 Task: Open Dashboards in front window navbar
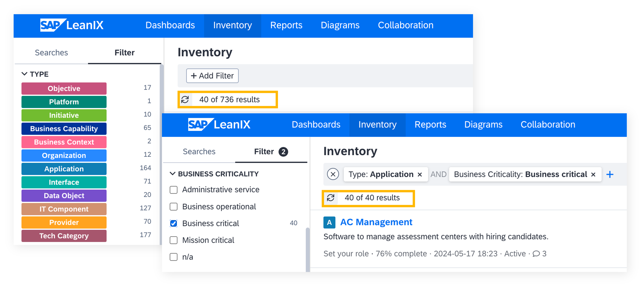point(316,124)
